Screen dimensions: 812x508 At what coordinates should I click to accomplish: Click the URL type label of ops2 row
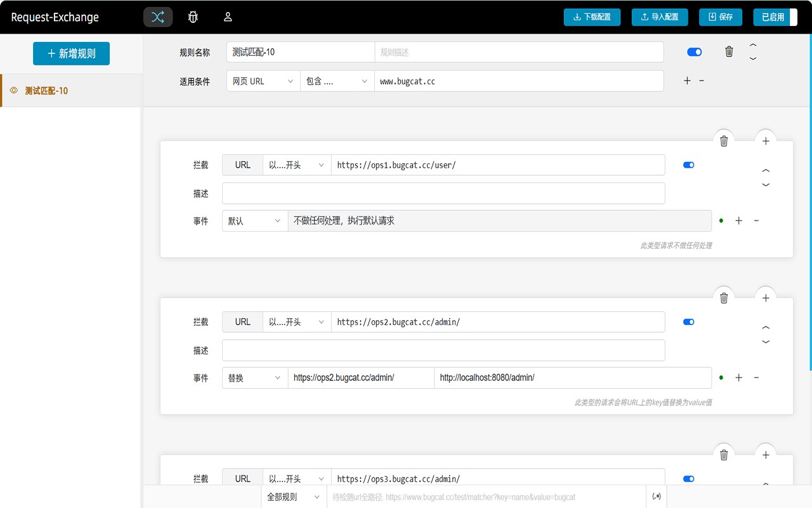pyautogui.click(x=242, y=322)
